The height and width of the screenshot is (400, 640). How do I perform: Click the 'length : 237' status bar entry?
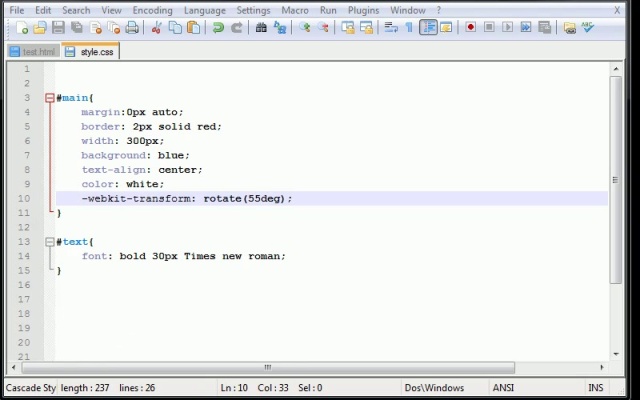point(85,388)
